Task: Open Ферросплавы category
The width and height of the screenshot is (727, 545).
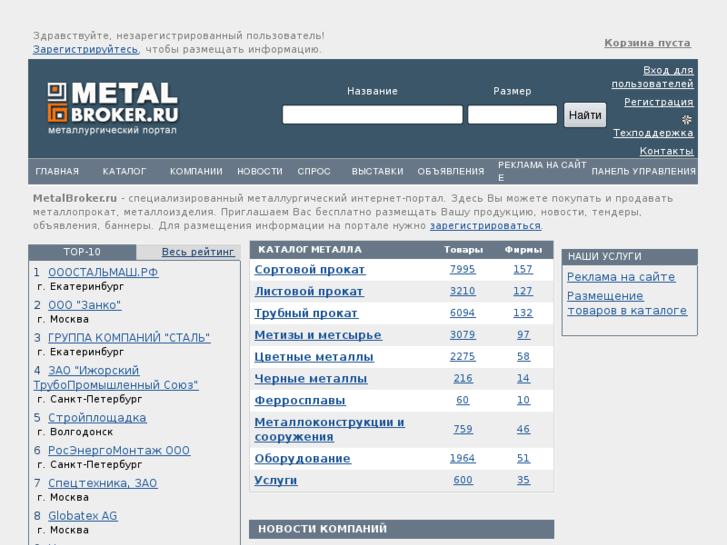Action: coord(300,400)
